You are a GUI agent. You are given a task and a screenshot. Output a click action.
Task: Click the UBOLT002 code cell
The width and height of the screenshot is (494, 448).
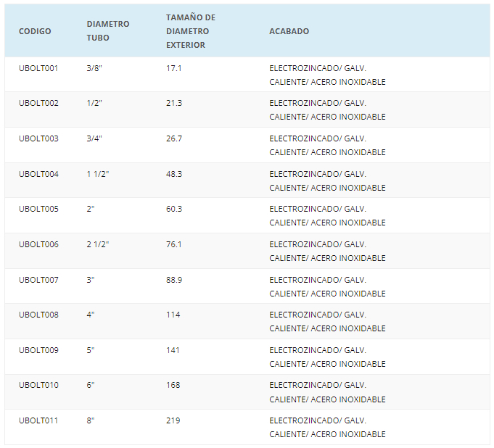[x=38, y=103]
